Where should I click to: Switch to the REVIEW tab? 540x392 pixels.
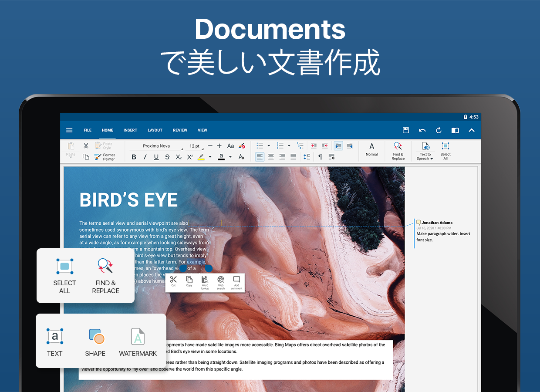pyautogui.click(x=180, y=130)
